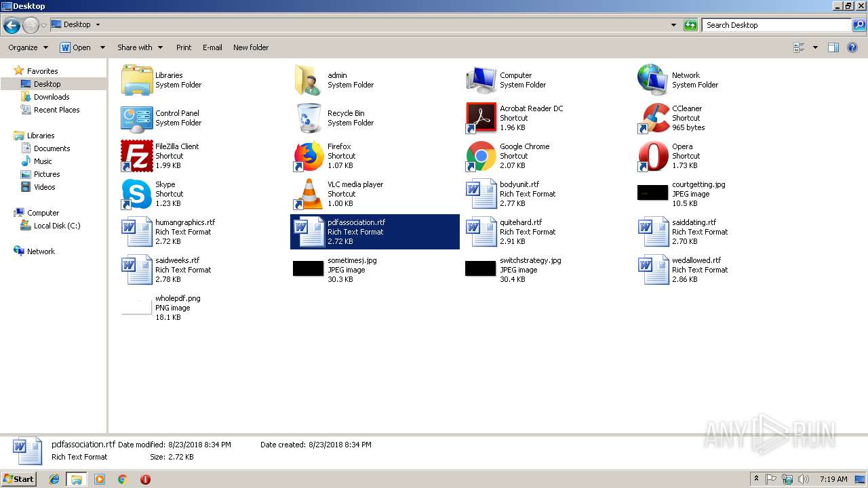Open the Organize dropdown menu
The height and width of the screenshot is (488, 868).
click(x=28, y=47)
